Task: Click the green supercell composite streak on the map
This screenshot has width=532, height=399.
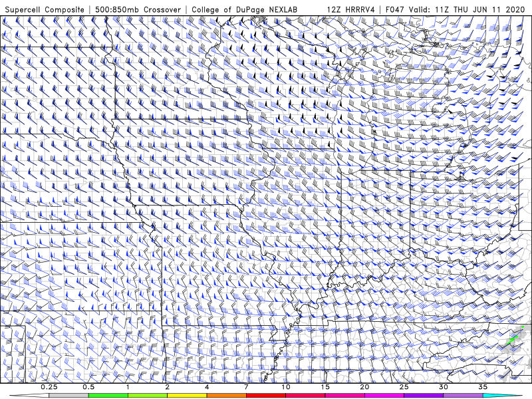Action: [x=513, y=338]
